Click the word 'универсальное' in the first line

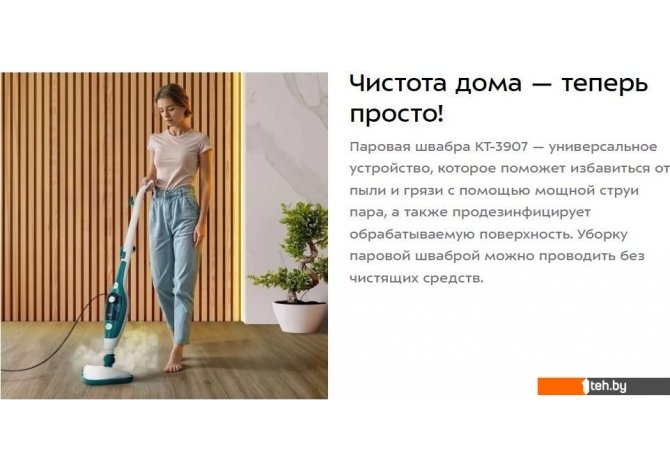(602, 147)
